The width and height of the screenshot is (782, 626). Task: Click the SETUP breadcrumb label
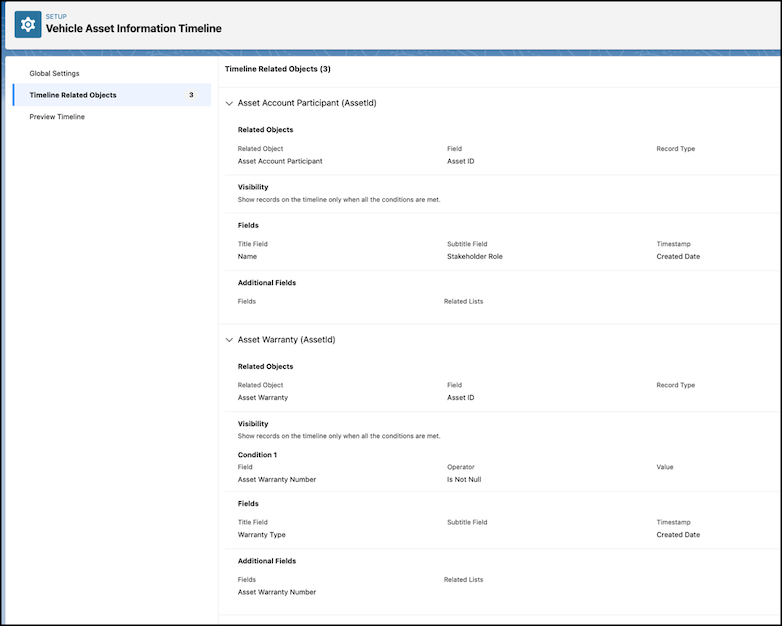[56, 16]
